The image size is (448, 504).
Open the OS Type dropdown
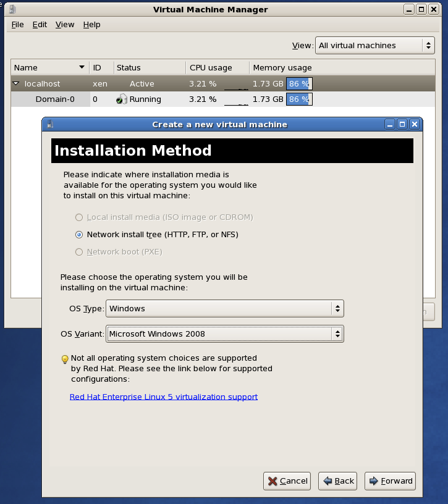(x=224, y=308)
